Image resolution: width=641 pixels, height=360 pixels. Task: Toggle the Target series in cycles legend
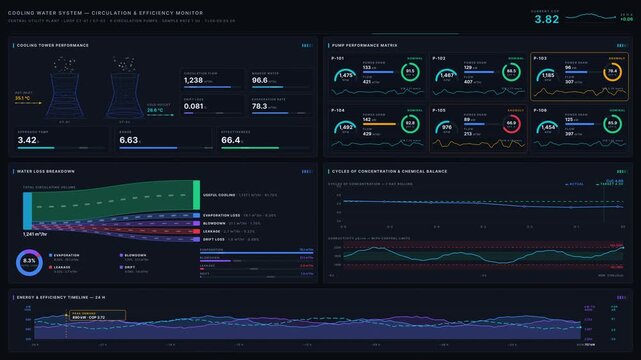[x=610, y=184]
